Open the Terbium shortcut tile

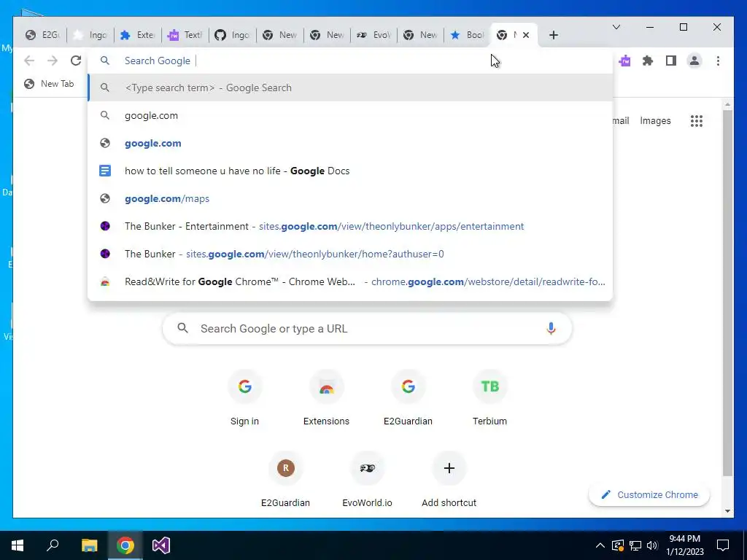(489, 397)
